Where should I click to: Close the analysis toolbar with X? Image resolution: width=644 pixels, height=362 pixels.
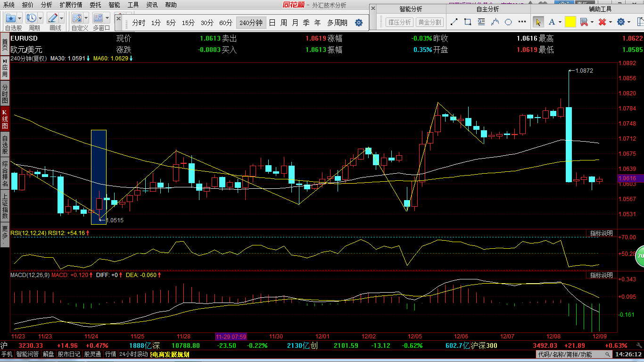point(373,8)
